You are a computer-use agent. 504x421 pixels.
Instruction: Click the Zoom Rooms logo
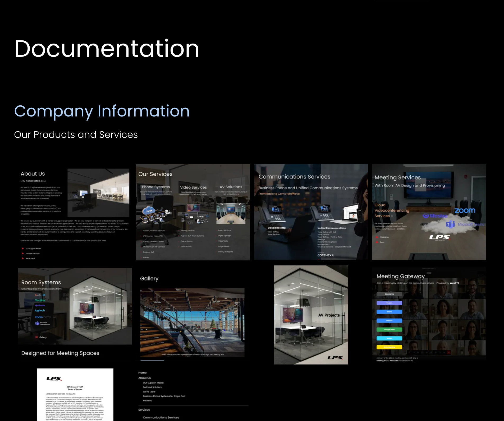pos(42,317)
